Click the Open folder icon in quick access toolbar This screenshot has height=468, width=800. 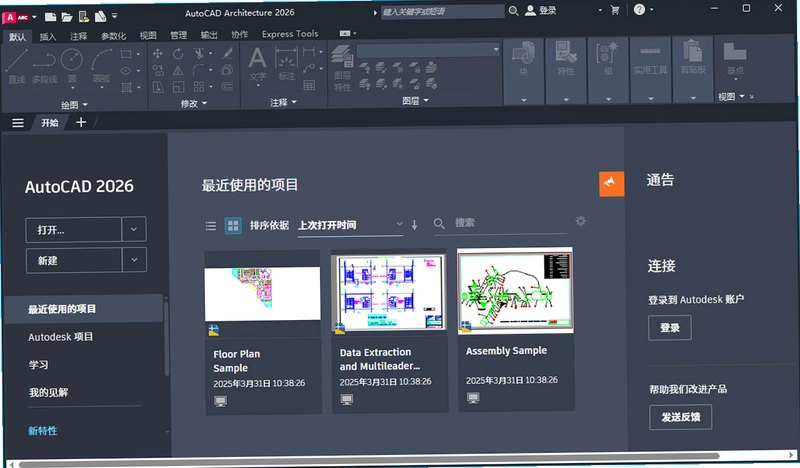point(67,17)
